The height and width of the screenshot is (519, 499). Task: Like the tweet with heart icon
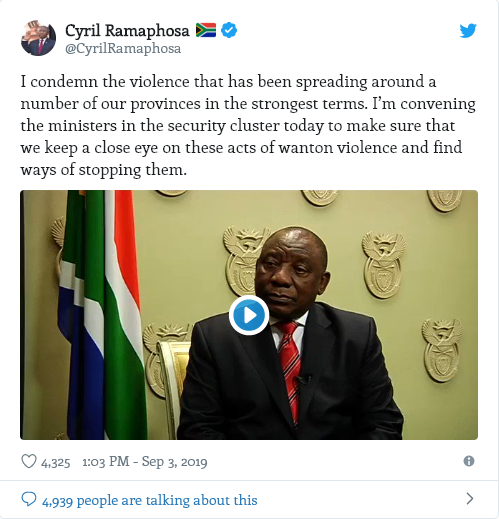click(x=29, y=461)
